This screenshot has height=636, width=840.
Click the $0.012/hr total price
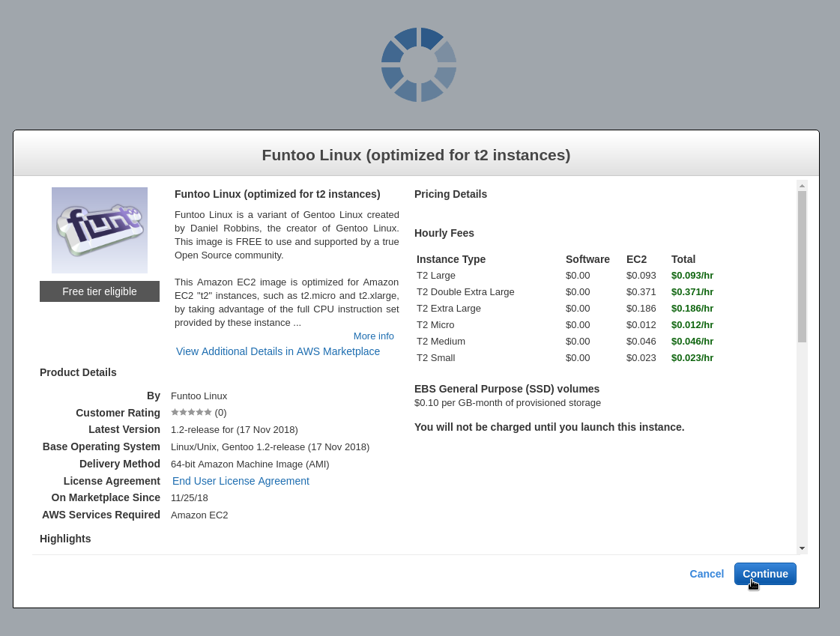(692, 325)
